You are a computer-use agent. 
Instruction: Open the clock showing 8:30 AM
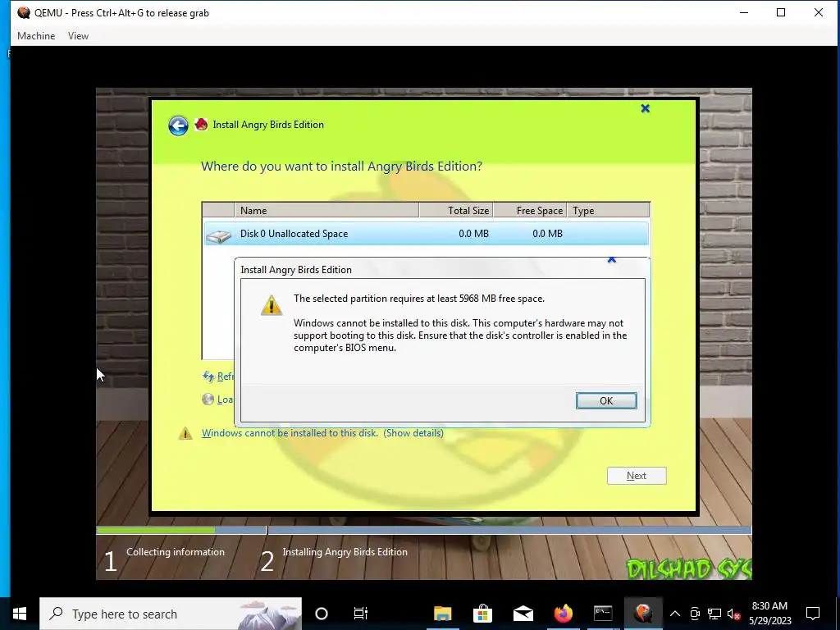pyautogui.click(x=769, y=614)
